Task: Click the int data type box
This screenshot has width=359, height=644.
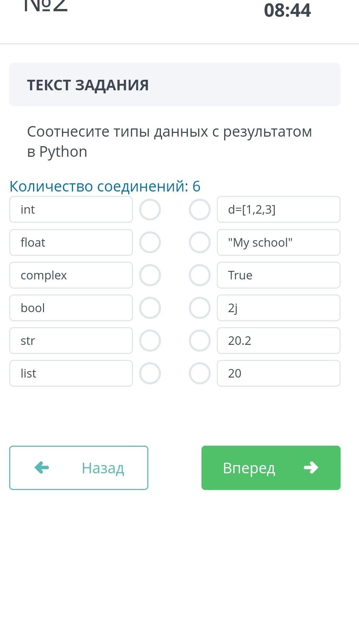Action: tap(71, 210)
